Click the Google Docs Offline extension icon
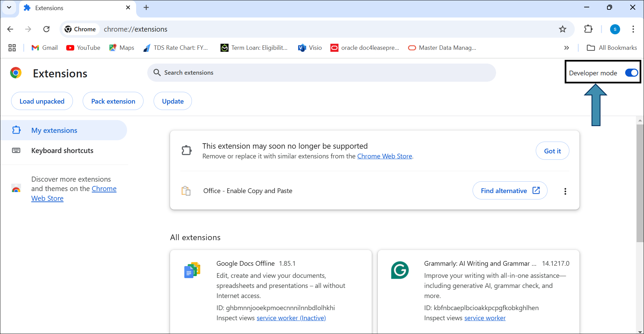Viewport: 644px width, 334px height. pos(192,270)
